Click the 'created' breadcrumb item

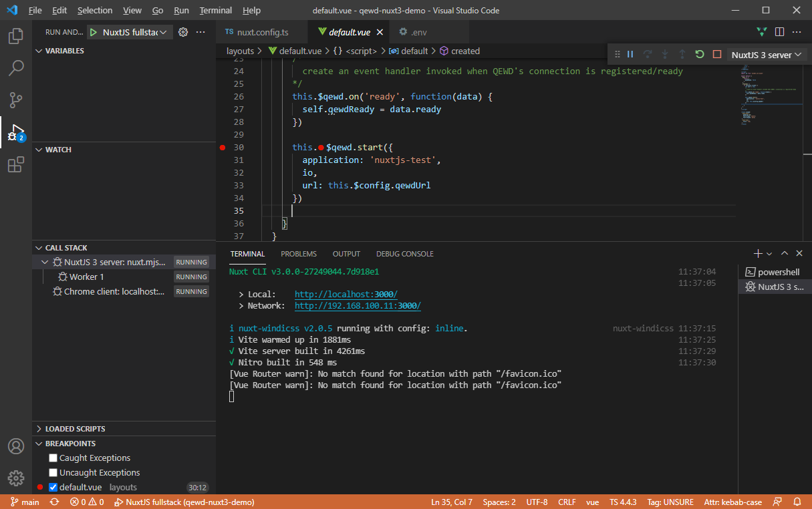click(460, 51)
